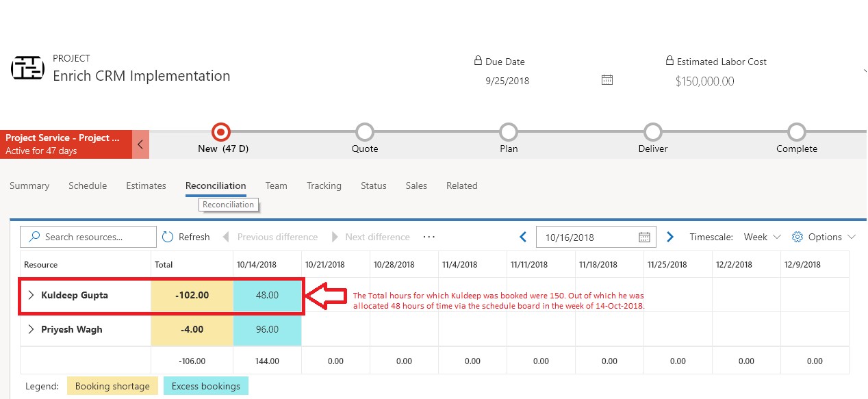Open the Timescale Week dropdown
Screen dimensions: 868x399
(x=762, y=237)
